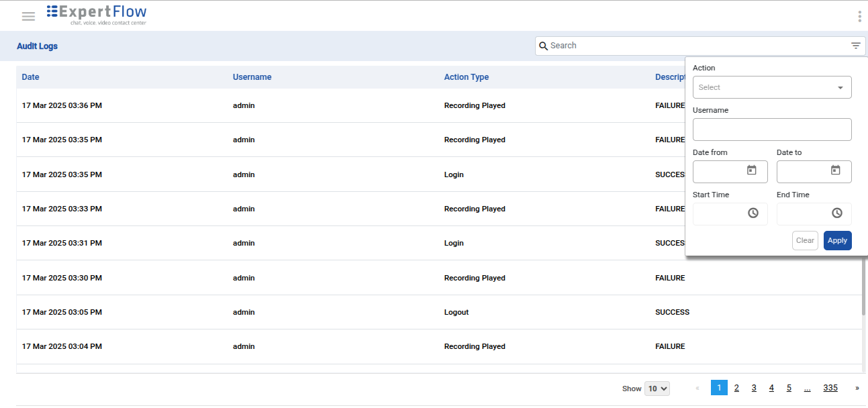Screen dimensions: 868x408
Task: Go to page 2 of results
Action: coord(736,388)
